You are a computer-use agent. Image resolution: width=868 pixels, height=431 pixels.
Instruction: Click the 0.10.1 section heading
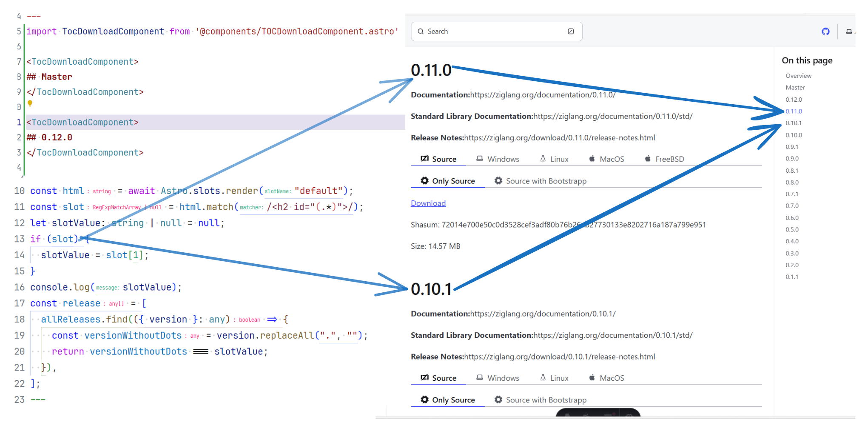click(431, 289)
